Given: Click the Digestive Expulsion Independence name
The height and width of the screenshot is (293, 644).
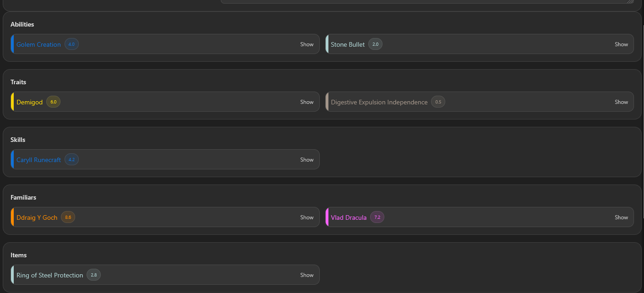Looking at the screenshot, I should click(379, 102).
